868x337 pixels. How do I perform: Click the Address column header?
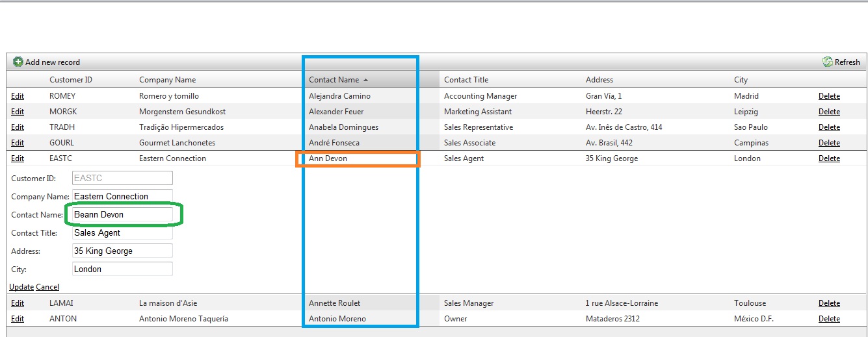(x=599, y=80)
